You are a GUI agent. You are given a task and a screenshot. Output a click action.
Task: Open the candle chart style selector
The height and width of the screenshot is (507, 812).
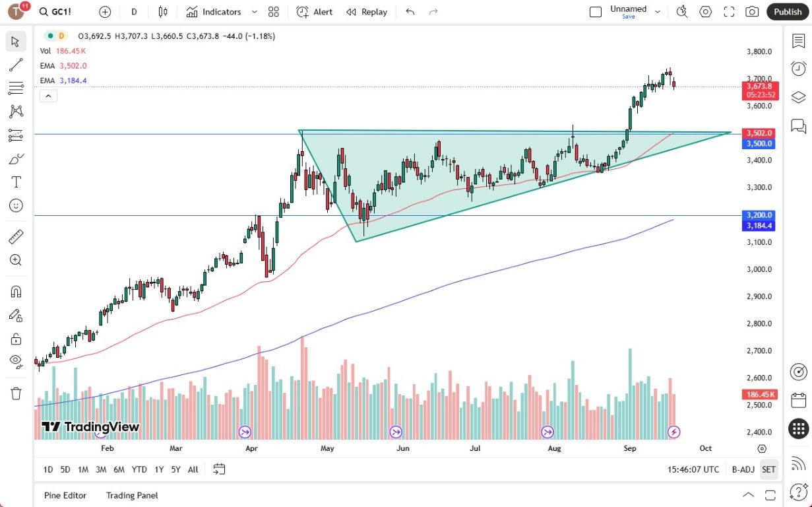tap(163, 11)
